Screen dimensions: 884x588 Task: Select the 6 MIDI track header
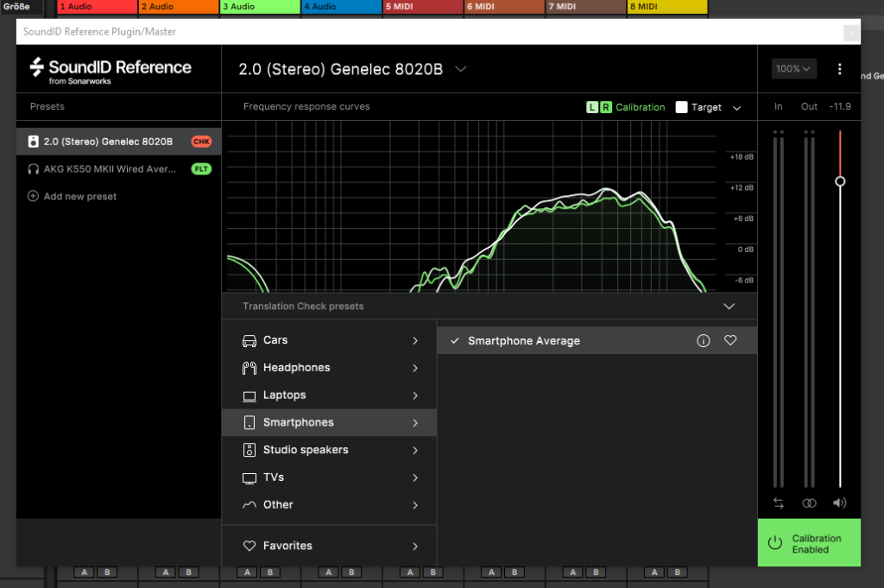(504, 7)
